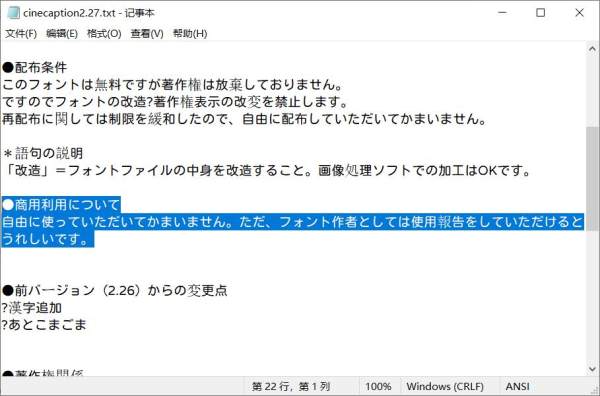Open the 编辑(E) menu
Viewport: 600px width, 396px height.
pos(62,34)
